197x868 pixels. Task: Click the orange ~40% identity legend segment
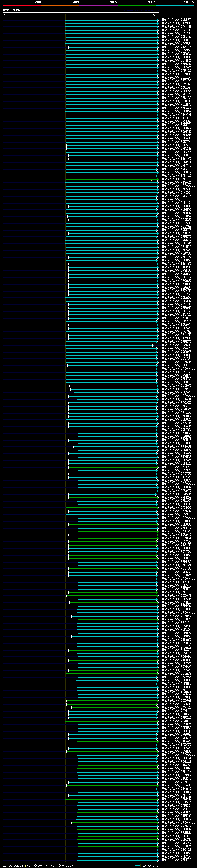60,6
